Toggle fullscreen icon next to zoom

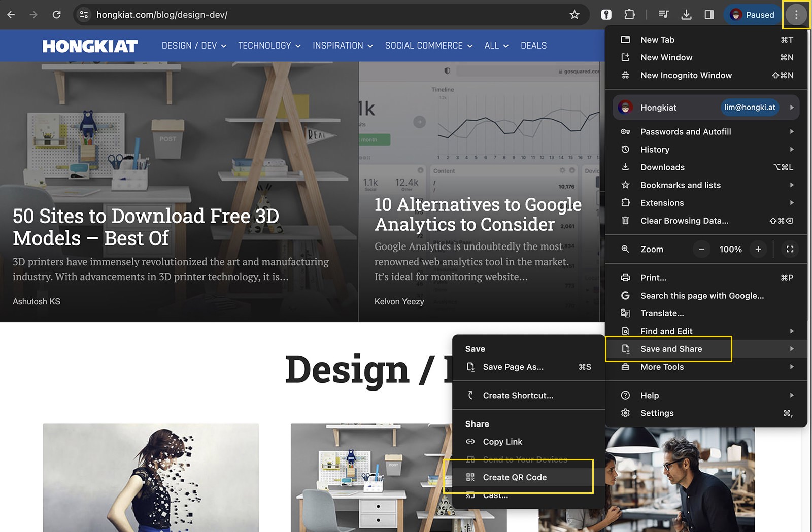point(790,249)
